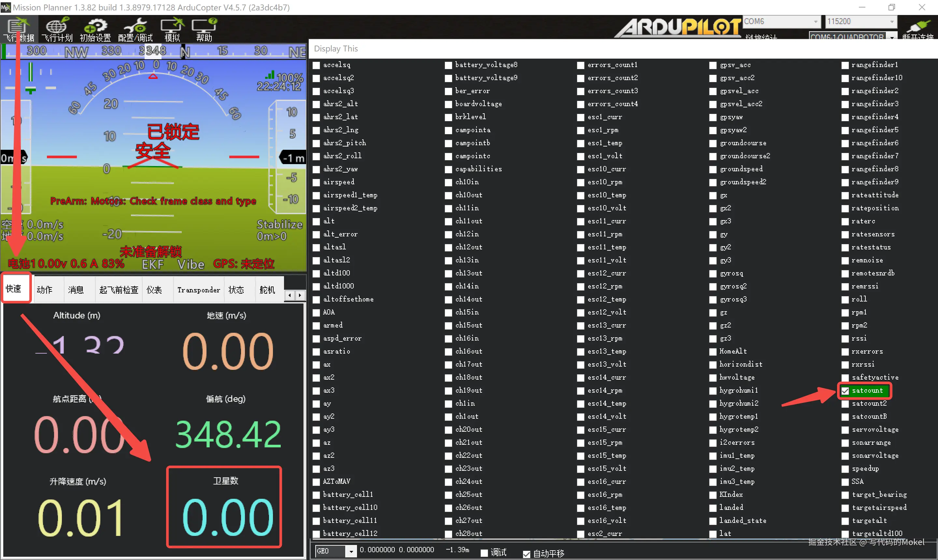Open the 115200 baud rate dropdown
This screenshot has height=560, width=938.
pos(891,21)
